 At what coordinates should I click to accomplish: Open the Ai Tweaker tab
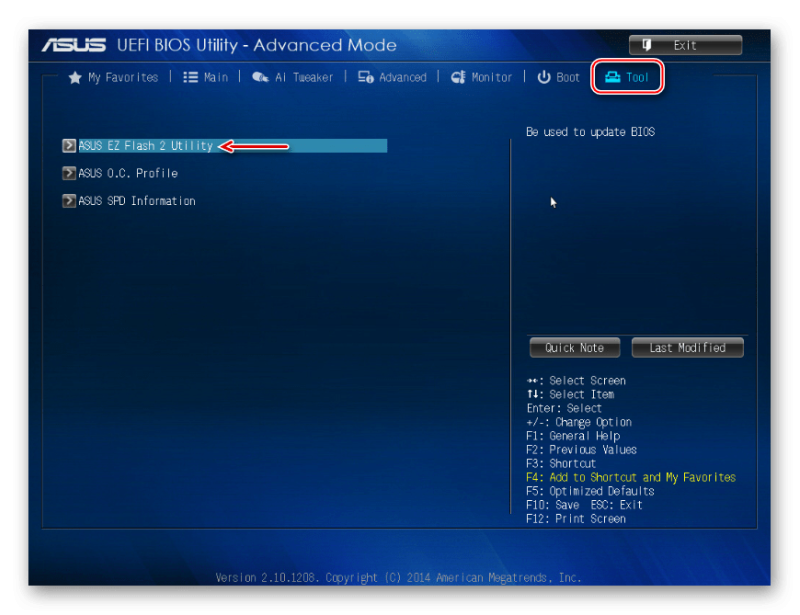click(292, 78)
